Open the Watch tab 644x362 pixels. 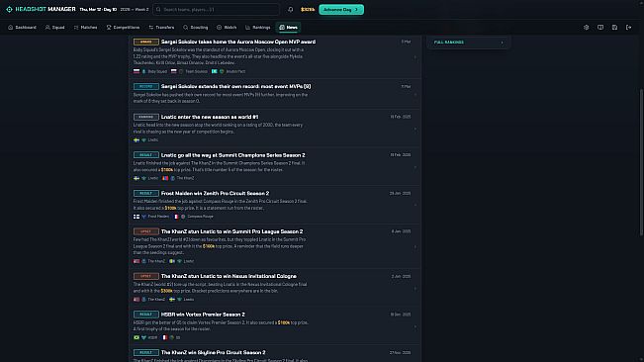point(227,28)
